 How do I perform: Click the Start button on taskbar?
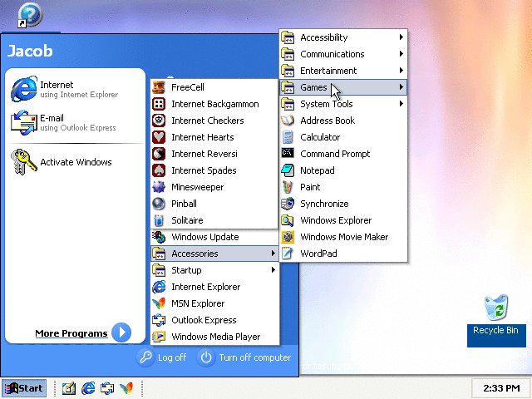(24, 388)
